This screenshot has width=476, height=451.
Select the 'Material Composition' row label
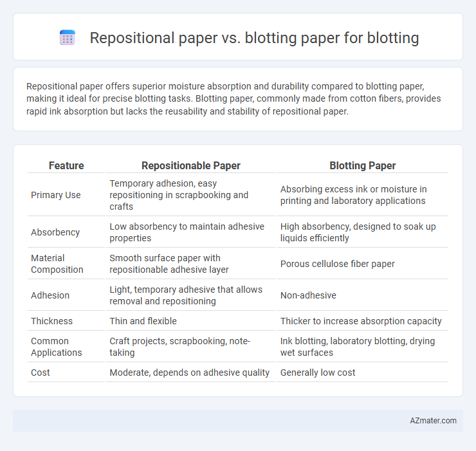57,264
